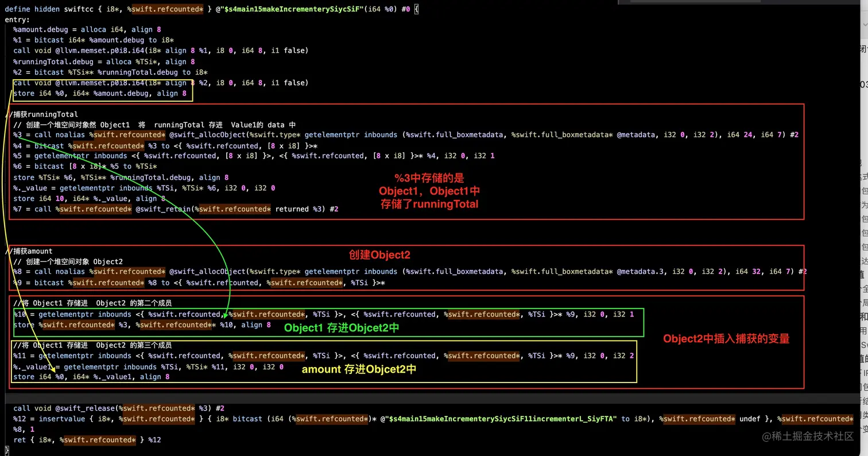Click the 'call void @swift_release' line

119,408
